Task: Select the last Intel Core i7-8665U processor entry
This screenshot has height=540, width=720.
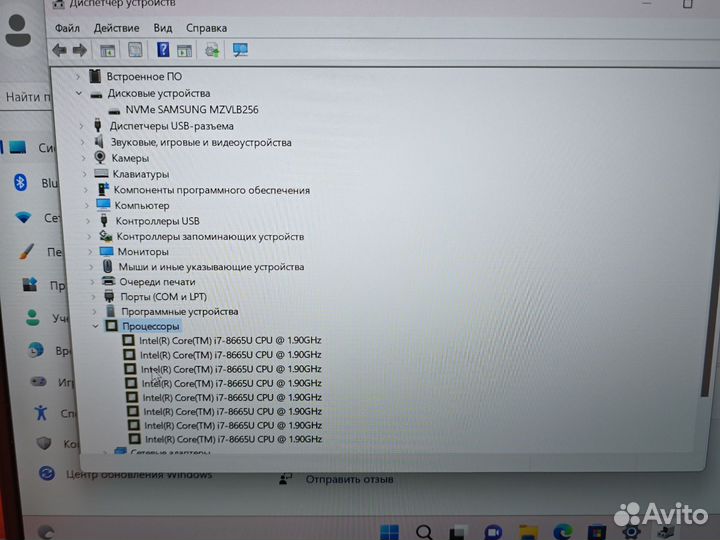Action: click(233, 439)
